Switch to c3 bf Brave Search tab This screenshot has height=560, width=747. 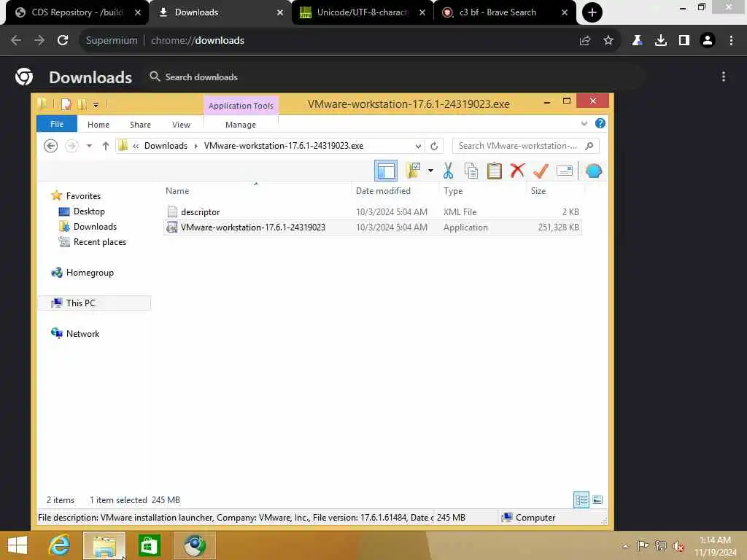click(x=497, y=12)
